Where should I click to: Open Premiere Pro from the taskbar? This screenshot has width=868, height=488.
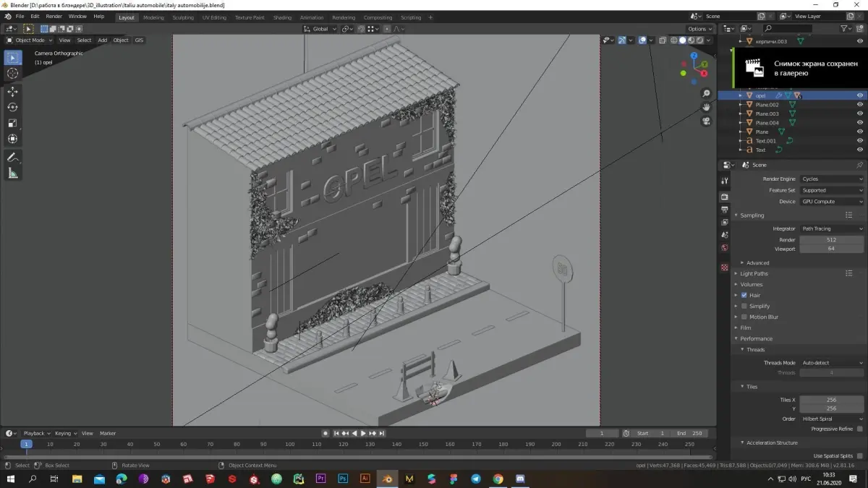320,479
